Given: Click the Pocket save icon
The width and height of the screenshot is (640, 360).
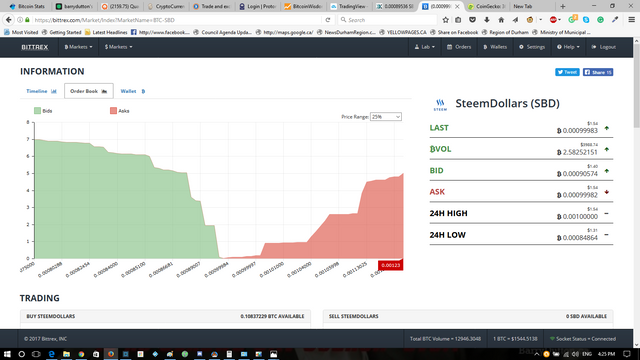Looking at the screenshot, I should (472, 20).
